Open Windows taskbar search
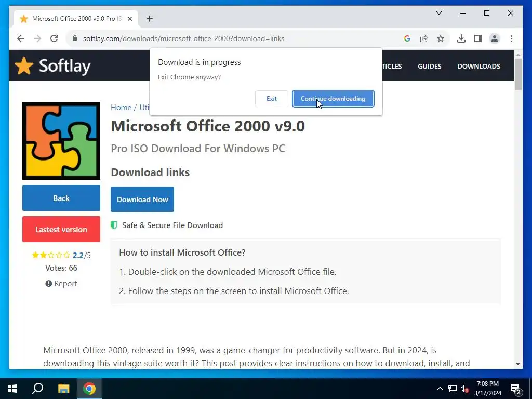 tap(37, 389)
